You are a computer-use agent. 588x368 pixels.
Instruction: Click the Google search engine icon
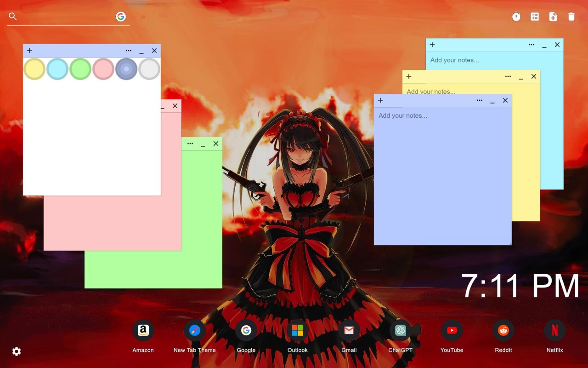click(121, 17)
